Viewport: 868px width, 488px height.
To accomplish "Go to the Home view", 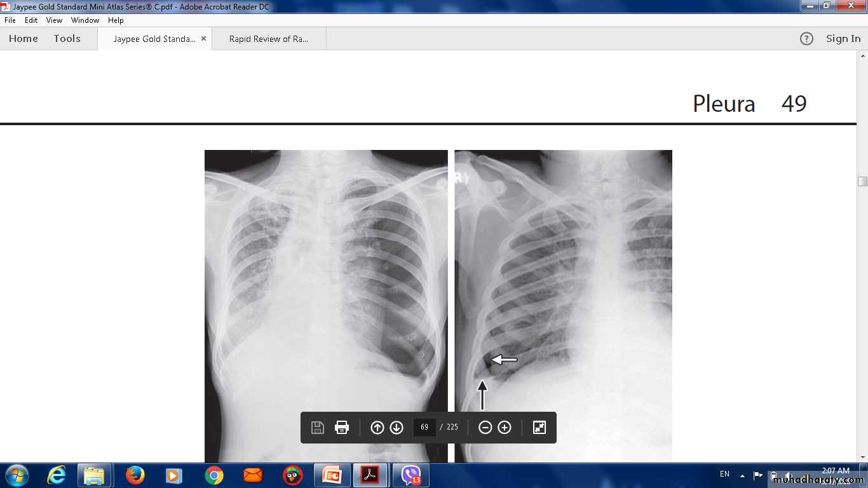I will point(24,39).
